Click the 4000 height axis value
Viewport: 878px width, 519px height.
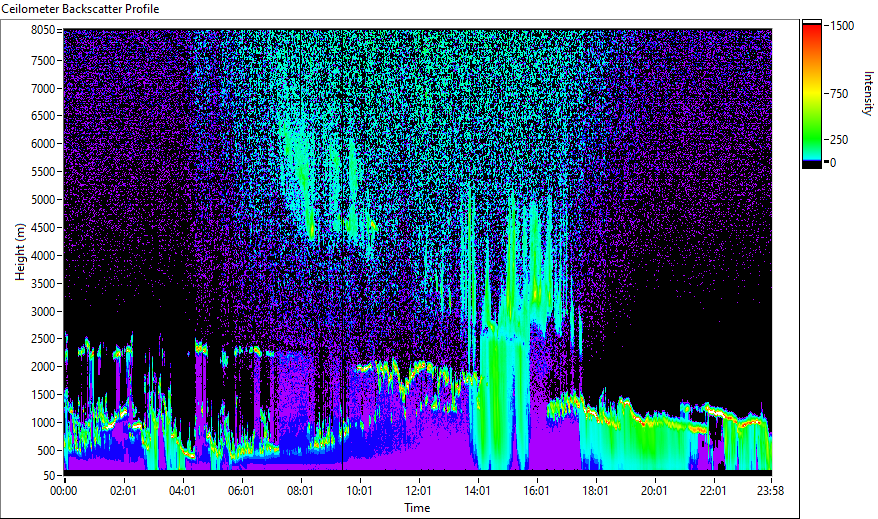[x=43, y=256]
